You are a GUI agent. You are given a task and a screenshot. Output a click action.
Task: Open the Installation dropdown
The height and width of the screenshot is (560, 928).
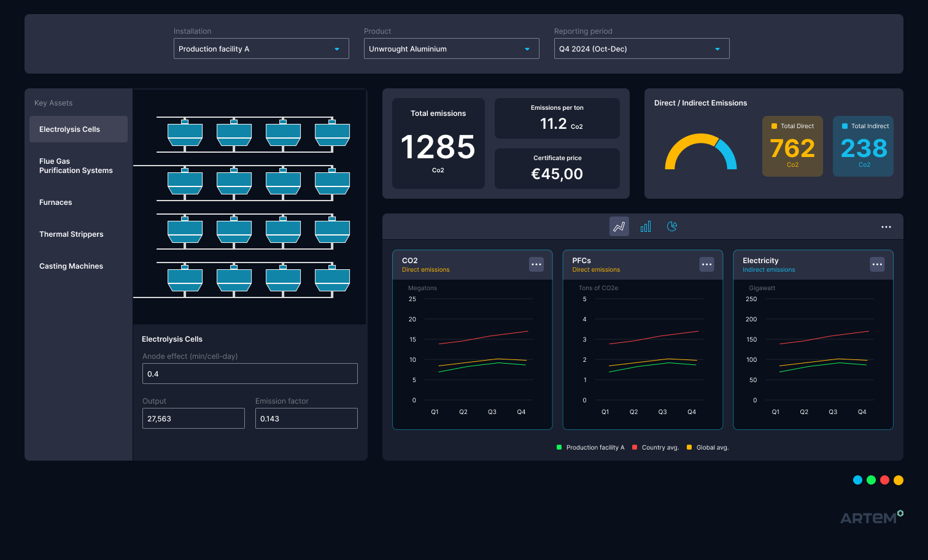pyautogui.click(x=261, y=48)
